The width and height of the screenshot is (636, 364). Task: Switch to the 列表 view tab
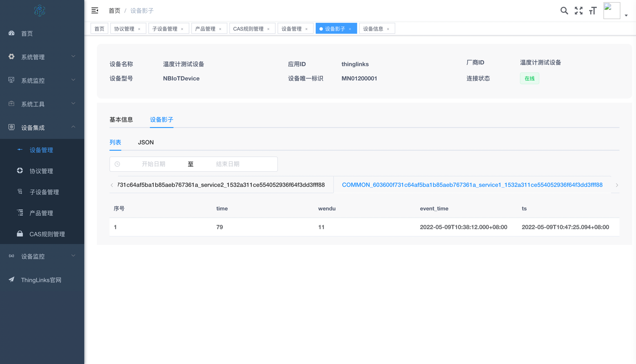(x=115, y=142)
